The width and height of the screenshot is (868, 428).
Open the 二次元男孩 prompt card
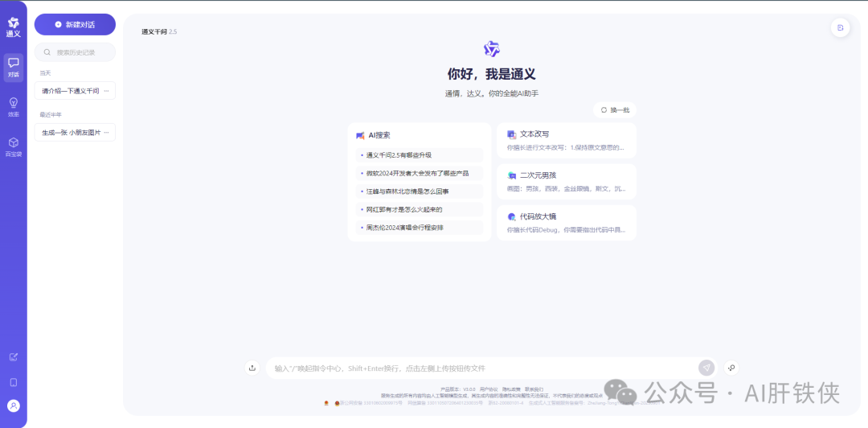tap(567, 182)
